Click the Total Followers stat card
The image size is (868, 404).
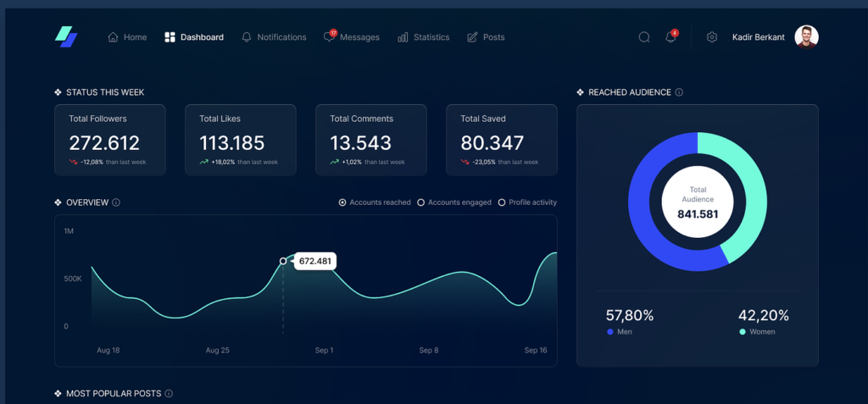[109, 140]
